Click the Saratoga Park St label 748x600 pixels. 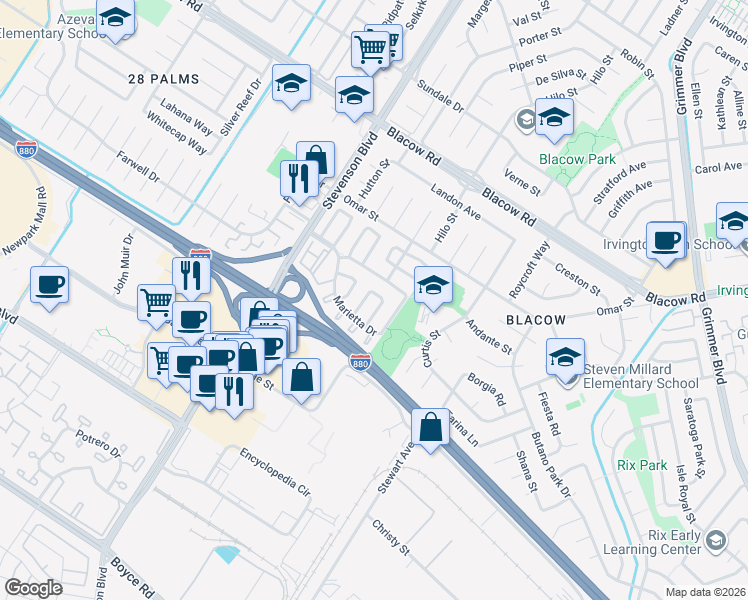pyautogui.click(x=694, y=438)
